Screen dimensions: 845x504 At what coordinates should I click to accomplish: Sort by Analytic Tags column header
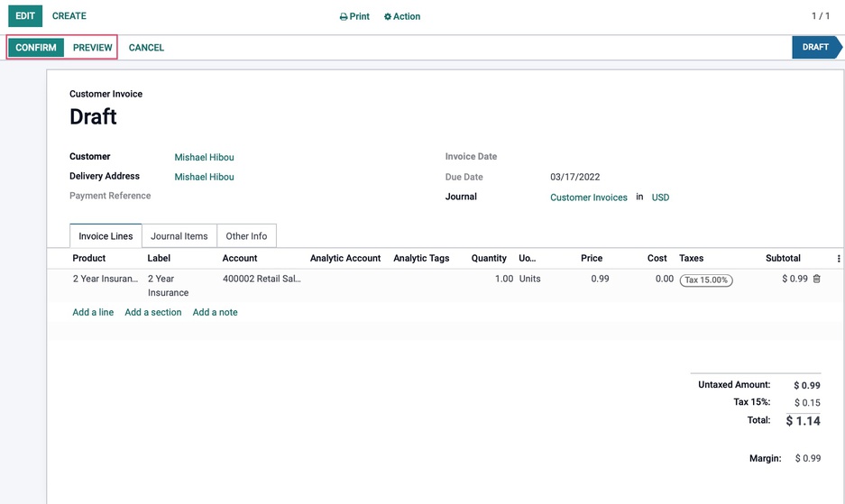pos(421,258)
